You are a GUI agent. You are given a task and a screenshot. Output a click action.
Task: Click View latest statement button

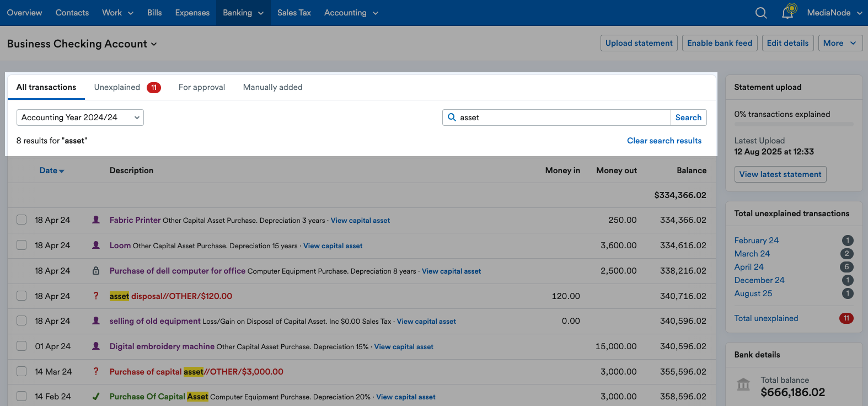[x=780, y=174]
